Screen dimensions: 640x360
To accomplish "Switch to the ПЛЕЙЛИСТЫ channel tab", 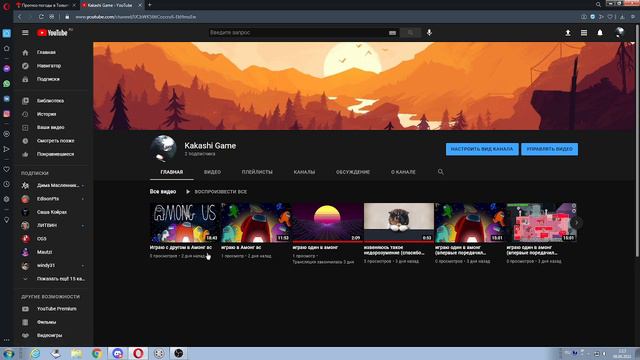I will (257, 172).
